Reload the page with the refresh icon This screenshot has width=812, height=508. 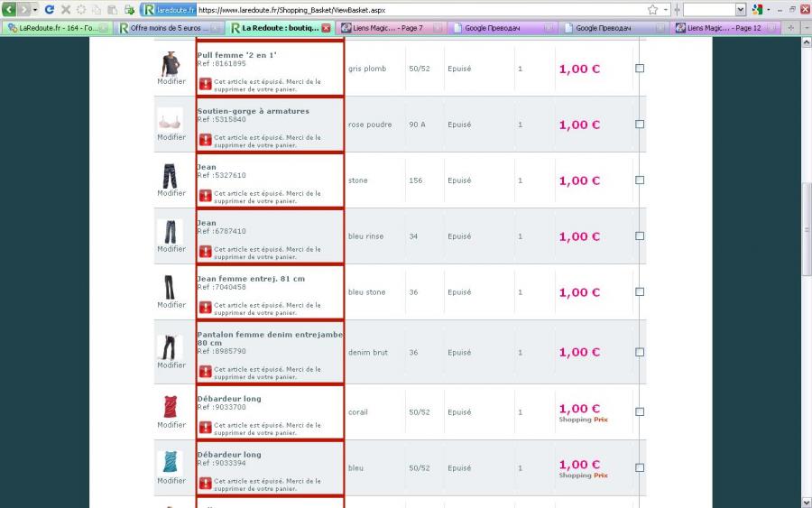coord(50,9)
